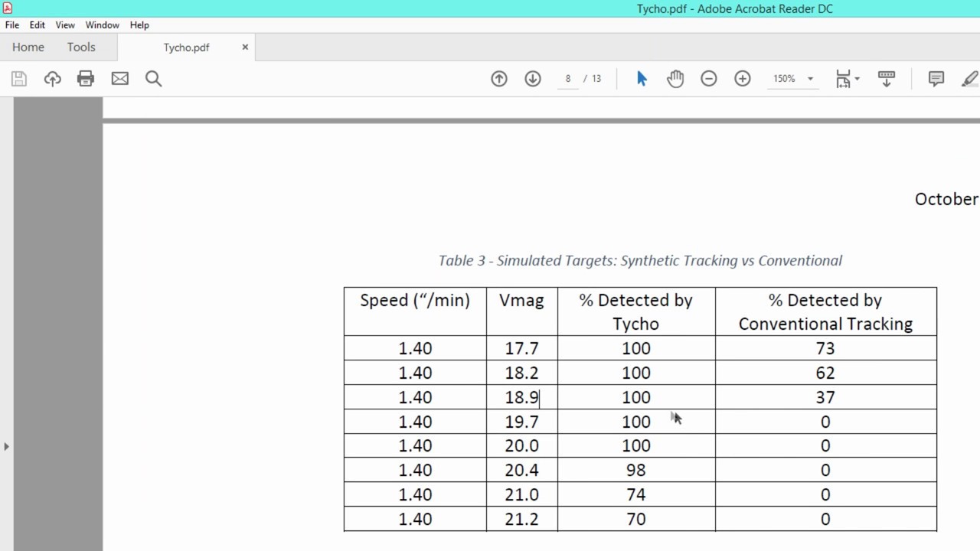Image resolution: width=980 pixels, height=551 pixels.
Task: Open the View menu
Action: coord(65,24)
